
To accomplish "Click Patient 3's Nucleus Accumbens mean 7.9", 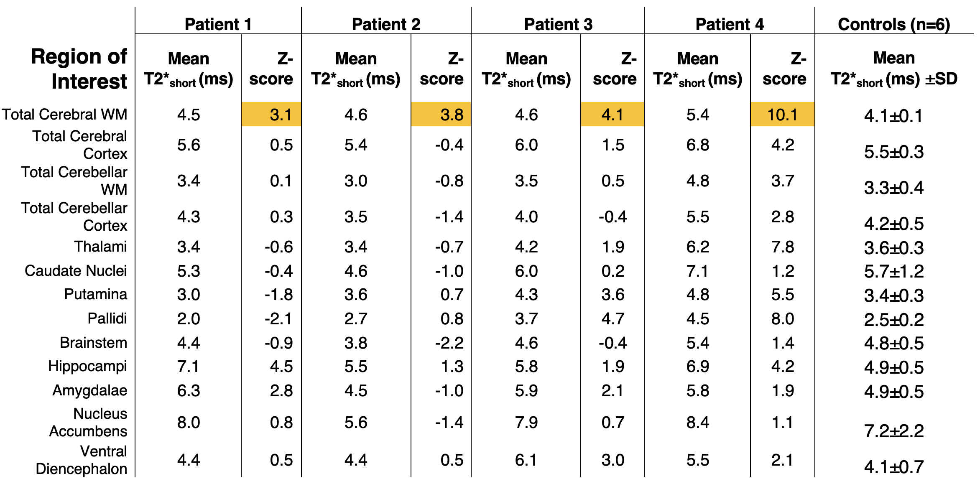I will (526, 422).
